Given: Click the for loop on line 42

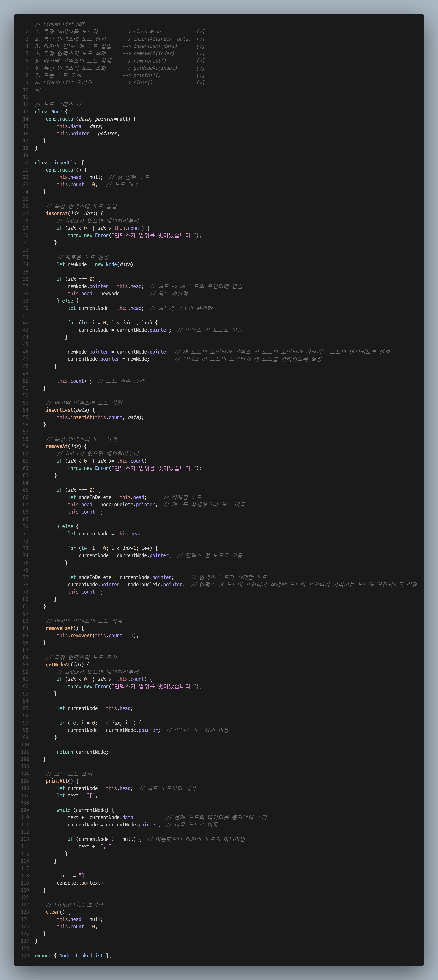Looking at the screenshot, I should click(113, 323).
